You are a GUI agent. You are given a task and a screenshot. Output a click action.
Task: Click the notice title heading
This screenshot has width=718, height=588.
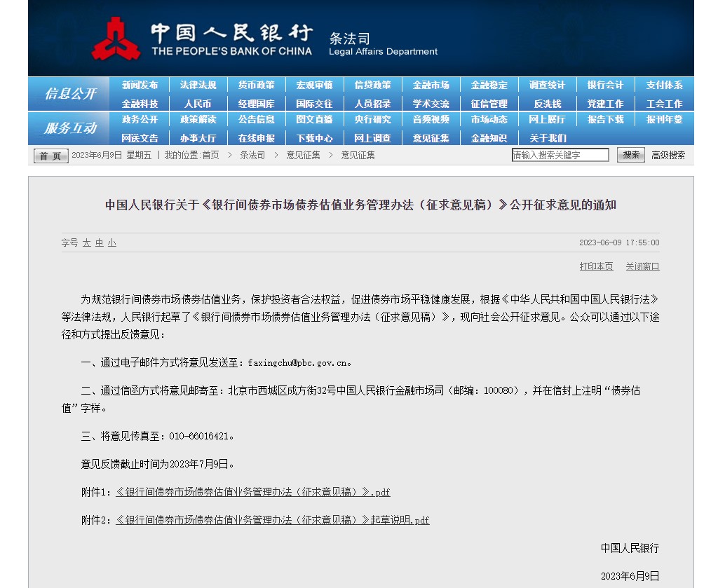coord(361,205)
